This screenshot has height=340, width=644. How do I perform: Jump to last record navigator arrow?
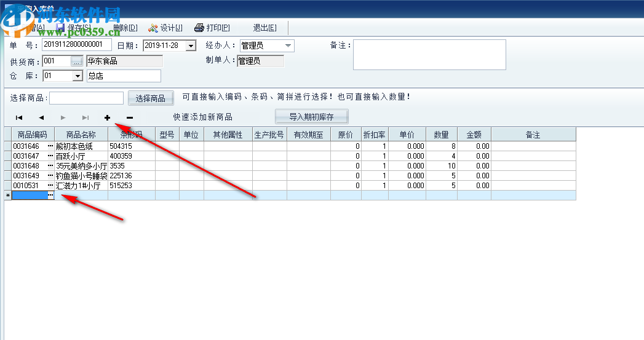coord(85,118)
